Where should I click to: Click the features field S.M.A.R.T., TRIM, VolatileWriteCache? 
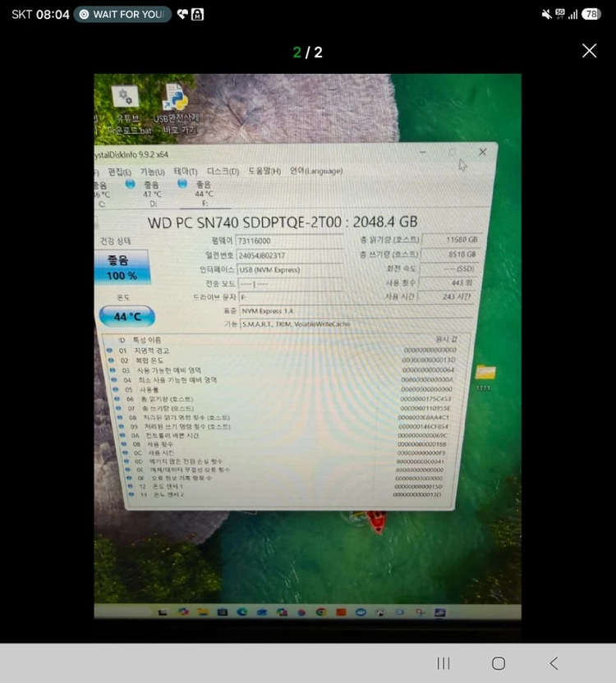pos(356,324)
